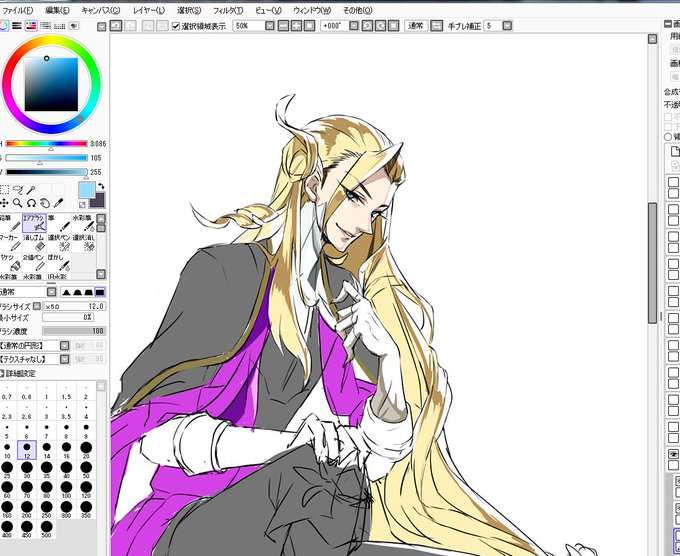The image size is (680, 556).
Task: Open the 通常の円形 brush shape dropdown
Action: [65, 346]
